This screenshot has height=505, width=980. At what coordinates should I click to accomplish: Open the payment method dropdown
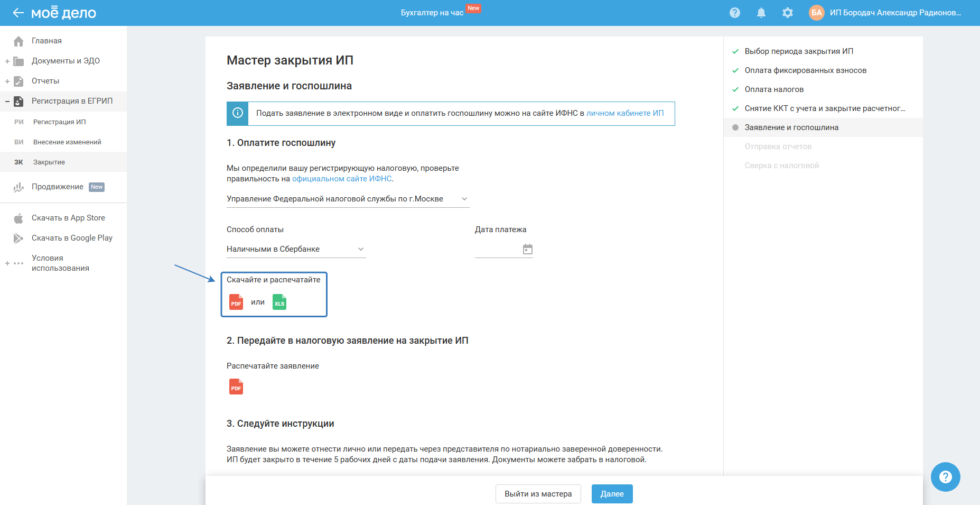pos(361,249)
